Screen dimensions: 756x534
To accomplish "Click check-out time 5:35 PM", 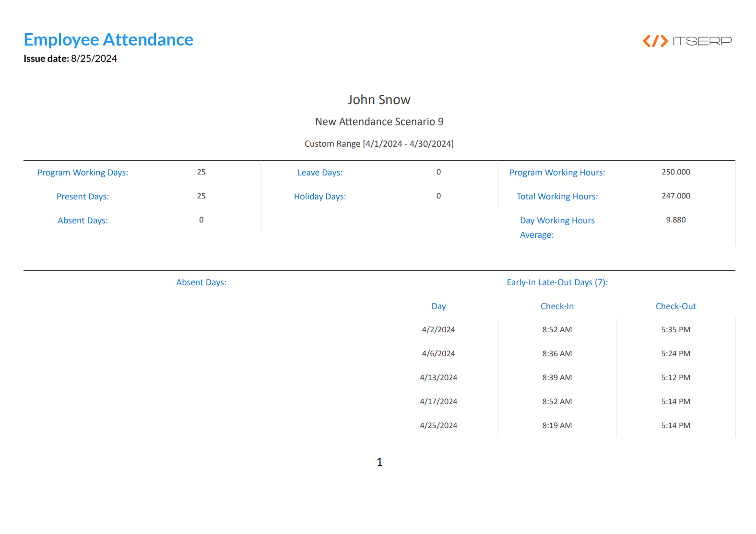I will coord(676,330).
